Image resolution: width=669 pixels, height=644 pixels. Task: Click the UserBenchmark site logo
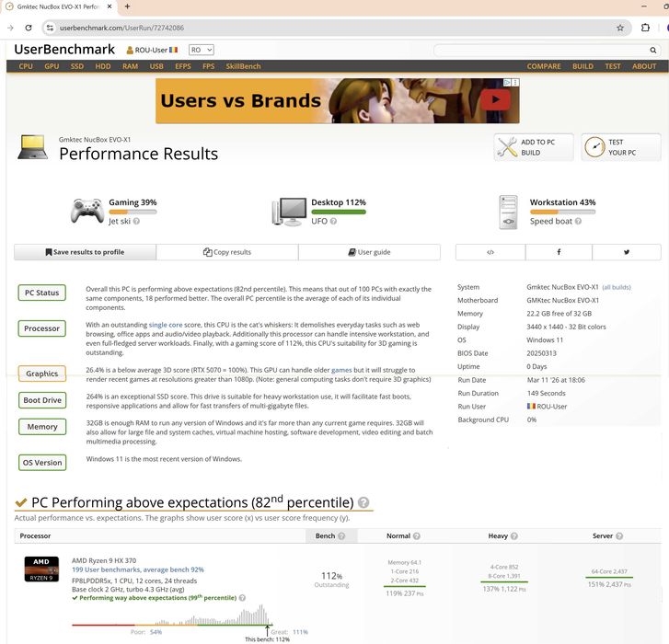click(64, 50)
